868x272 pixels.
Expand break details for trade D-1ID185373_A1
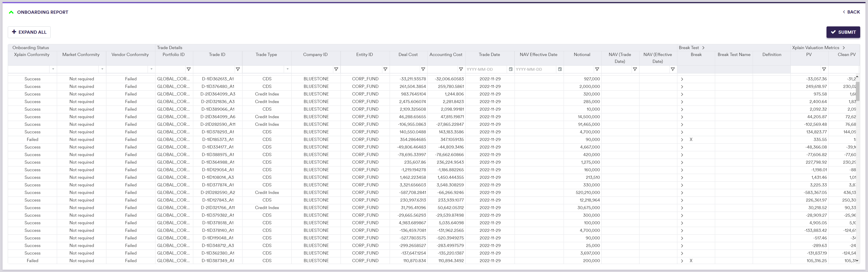(682, 140)
